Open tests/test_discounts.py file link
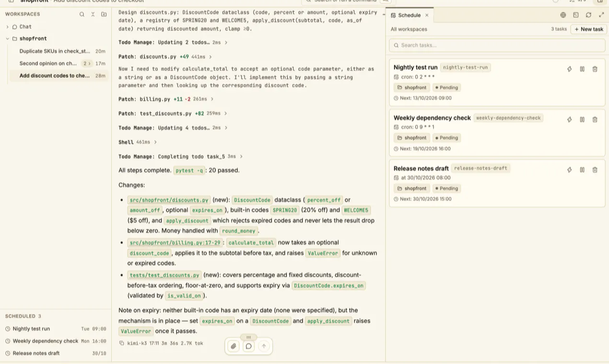The height and width of the screenshot is (364, 609). click(164, 275)
